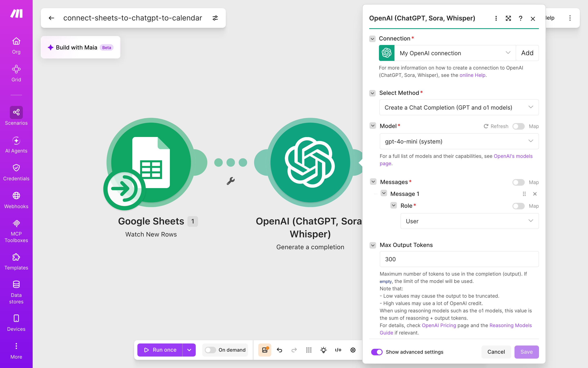
Task: Click the undo arrow in bottom toolbar
Action: pyautogui.click(x=280, y=350)
